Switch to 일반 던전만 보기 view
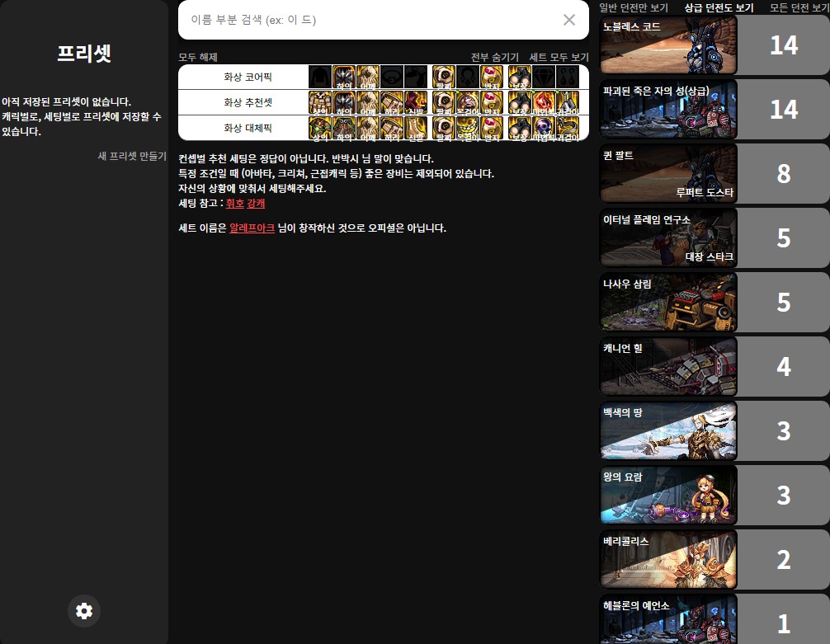Viewport: 830px width, 644px height. click(x=634, y=7)
